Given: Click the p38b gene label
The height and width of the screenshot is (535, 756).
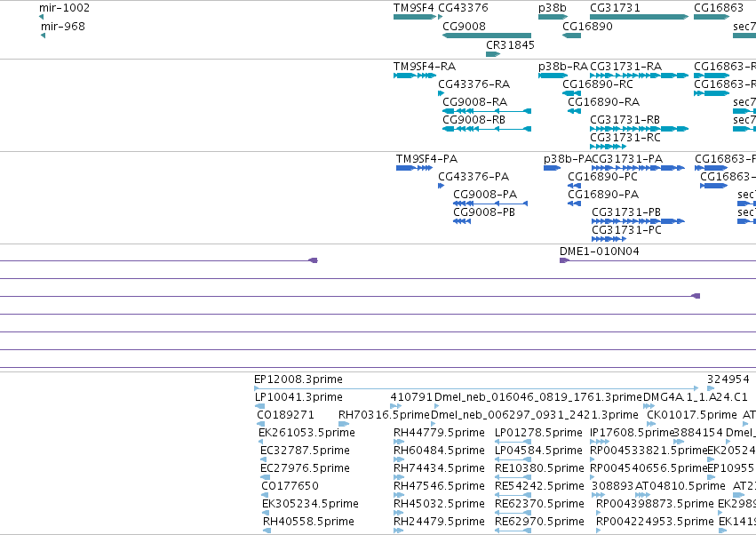Looking at the screenshot, I should point(553,8).
